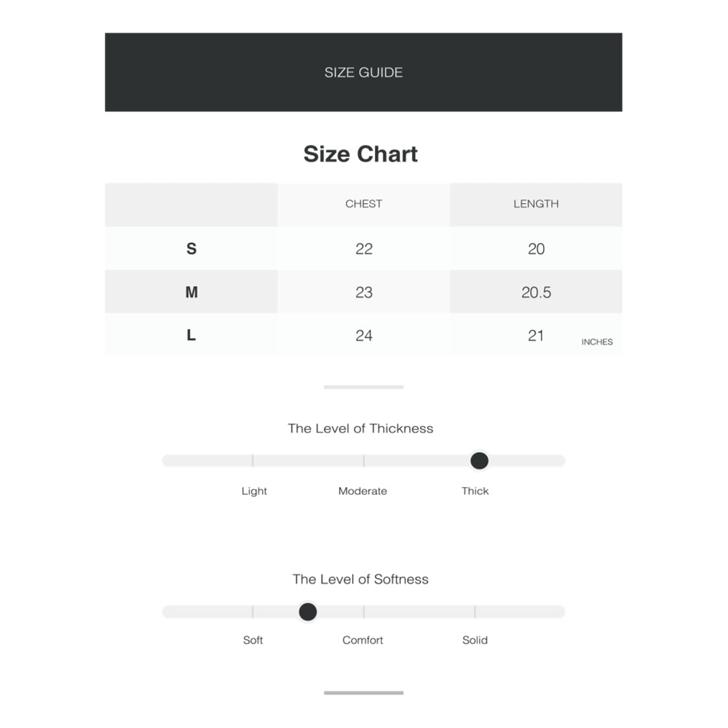This screenshot has height=728, width=728.
Task: Click chest value 24 for size L
Action: (x=364, y=336)
